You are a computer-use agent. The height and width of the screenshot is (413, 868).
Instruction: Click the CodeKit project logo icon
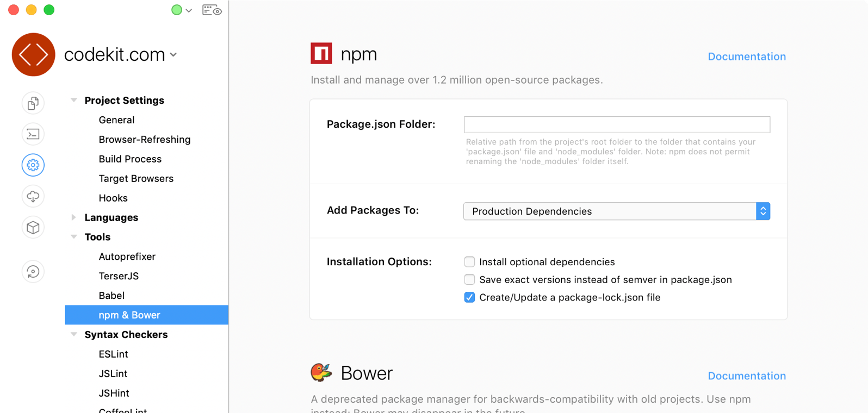tap(34, 55)
